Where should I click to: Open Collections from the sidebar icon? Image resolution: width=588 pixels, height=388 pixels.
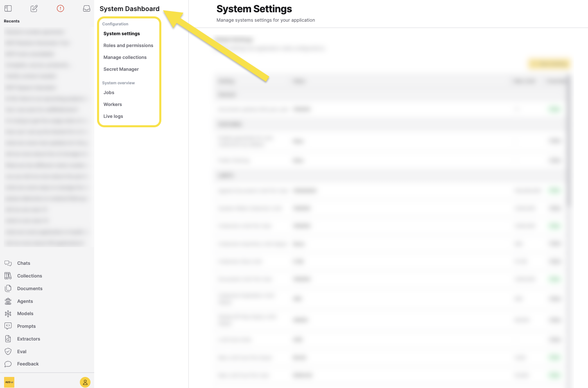[x=8, y=275]
